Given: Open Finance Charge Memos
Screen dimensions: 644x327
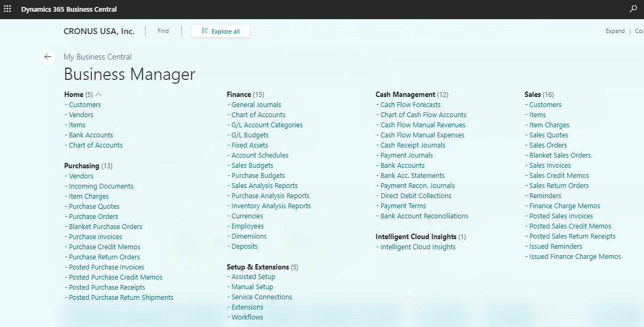Looking at the screenshot, I should [565, 206].
